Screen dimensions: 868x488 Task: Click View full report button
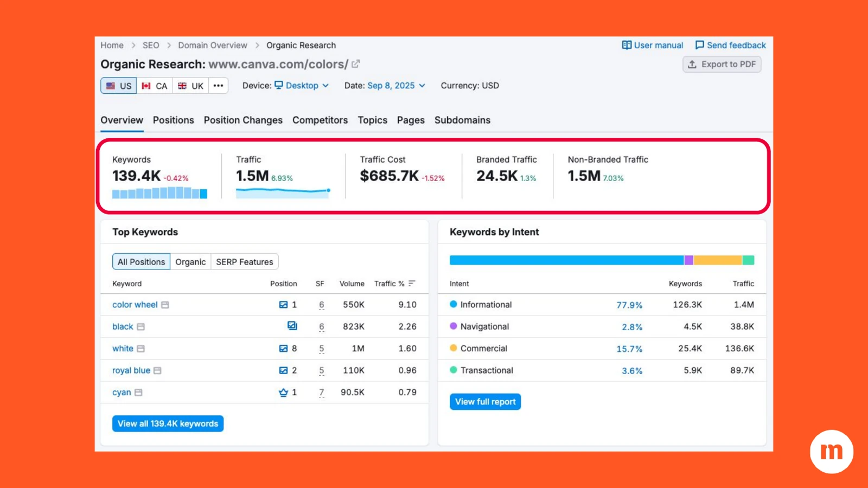[x=485, y=402]
